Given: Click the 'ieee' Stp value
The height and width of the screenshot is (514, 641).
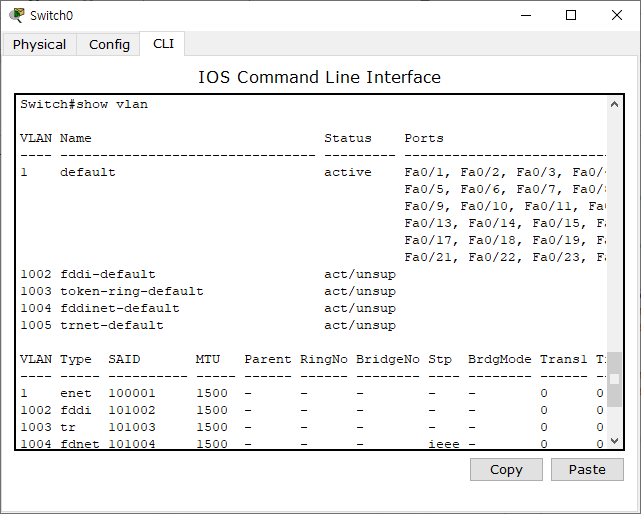Looking at the screenshot, I should click(444, 444).
